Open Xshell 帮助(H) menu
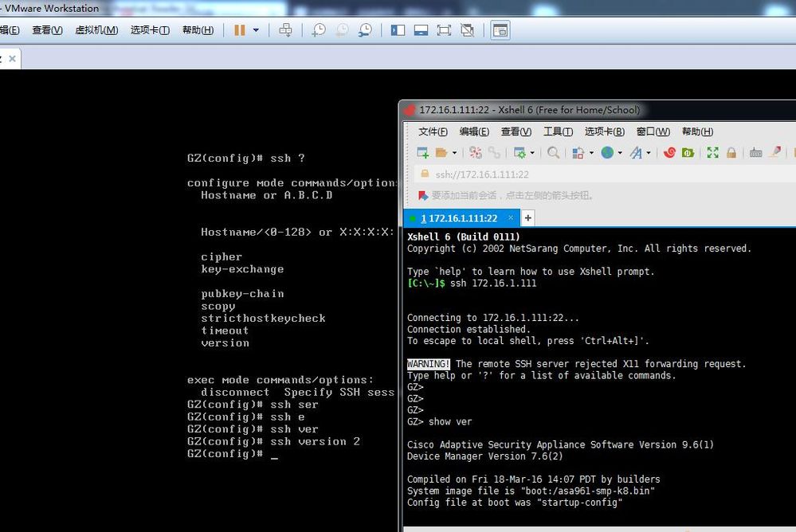 click(697, 132)
